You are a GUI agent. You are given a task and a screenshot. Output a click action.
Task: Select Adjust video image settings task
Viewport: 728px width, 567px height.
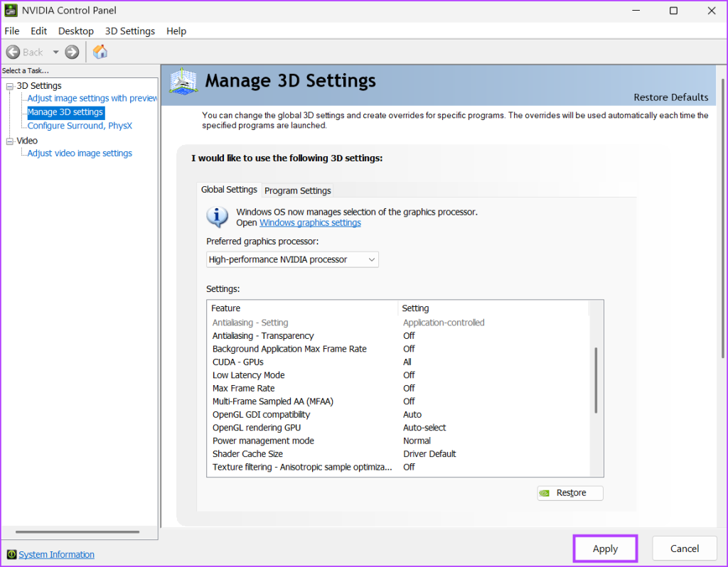[80, 153]
